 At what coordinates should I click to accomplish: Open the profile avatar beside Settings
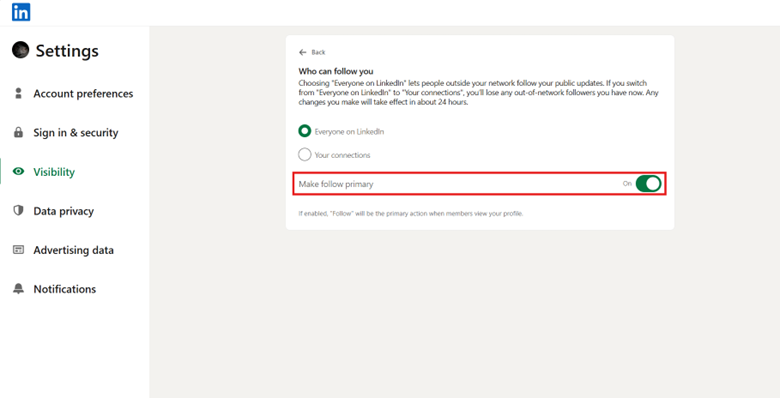pyautogui.click(x=20, y=50)
